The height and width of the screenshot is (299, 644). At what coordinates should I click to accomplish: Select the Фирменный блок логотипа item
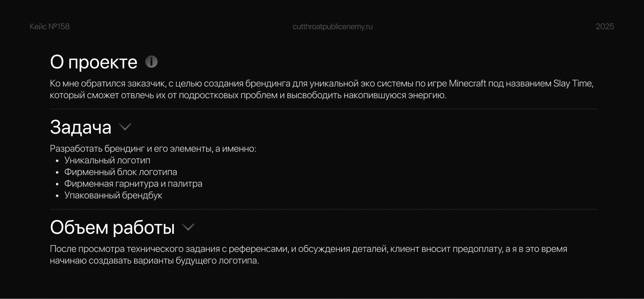click(121, 172)
